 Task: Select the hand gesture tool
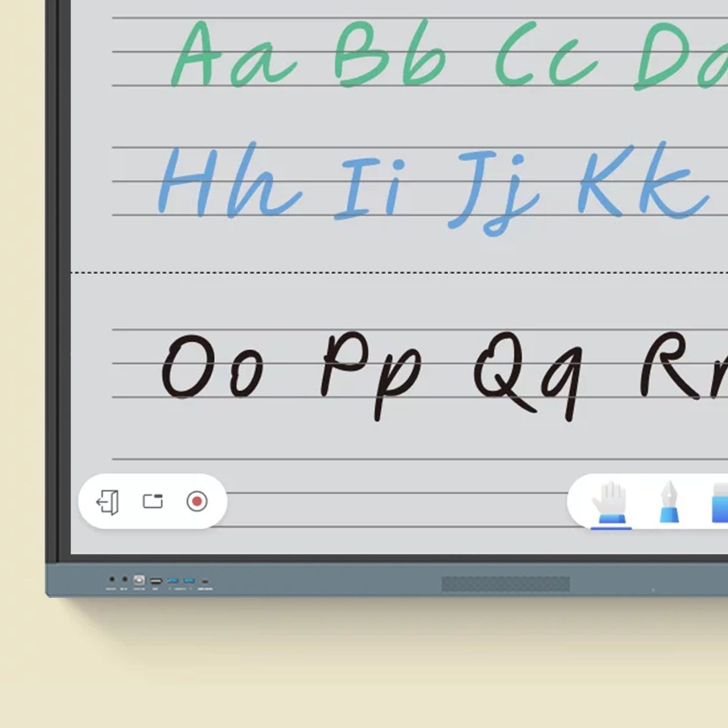pos(610,503)
